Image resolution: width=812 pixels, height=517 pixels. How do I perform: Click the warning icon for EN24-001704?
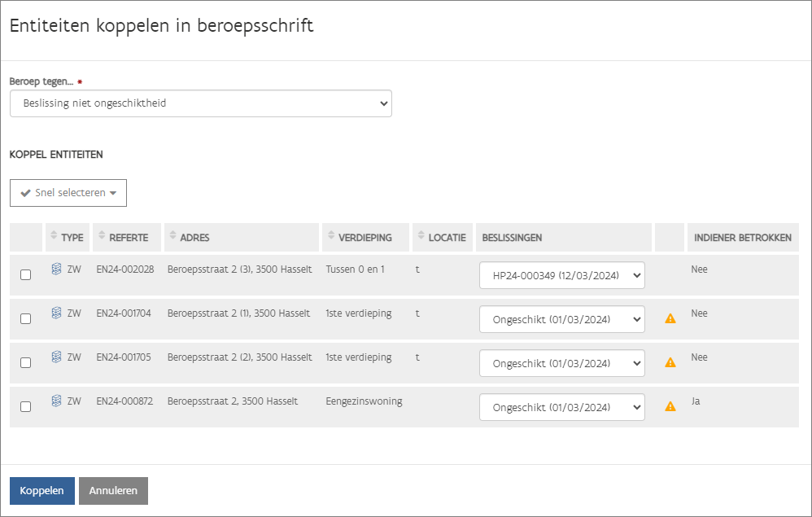click(670, 319)
